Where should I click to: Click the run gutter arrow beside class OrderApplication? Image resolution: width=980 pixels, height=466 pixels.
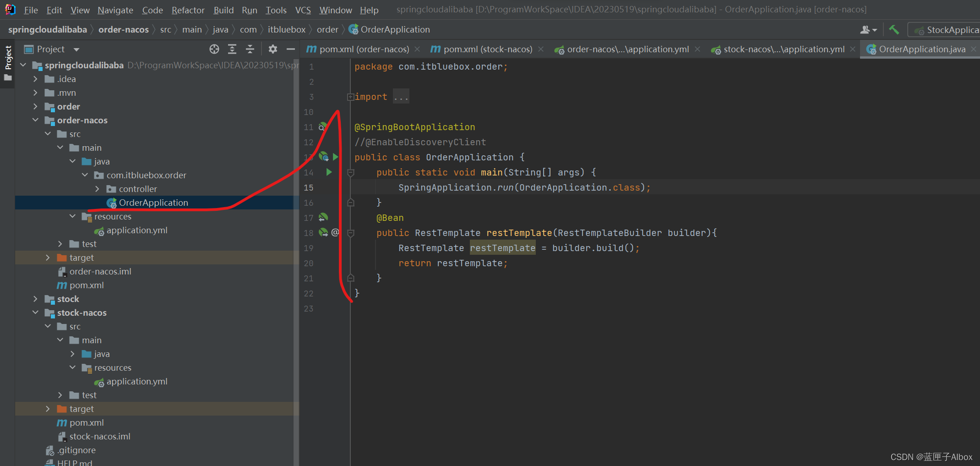coord(336,157)
